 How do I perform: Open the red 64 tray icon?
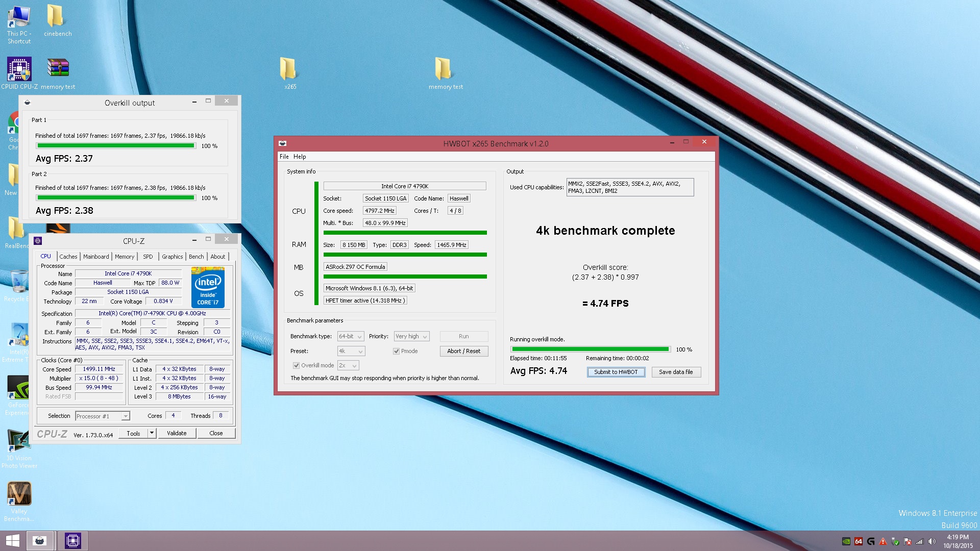click(x=859, y=541)
